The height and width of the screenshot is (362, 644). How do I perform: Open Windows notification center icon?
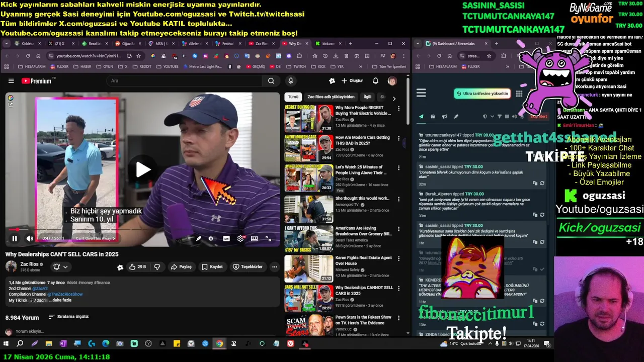pos(547,344)
